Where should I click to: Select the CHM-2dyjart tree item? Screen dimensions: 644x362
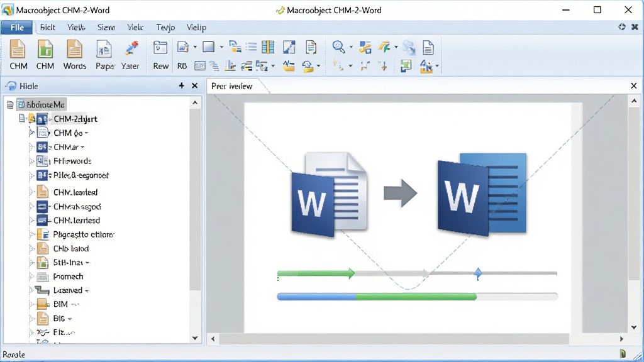[x=75, y=119]
